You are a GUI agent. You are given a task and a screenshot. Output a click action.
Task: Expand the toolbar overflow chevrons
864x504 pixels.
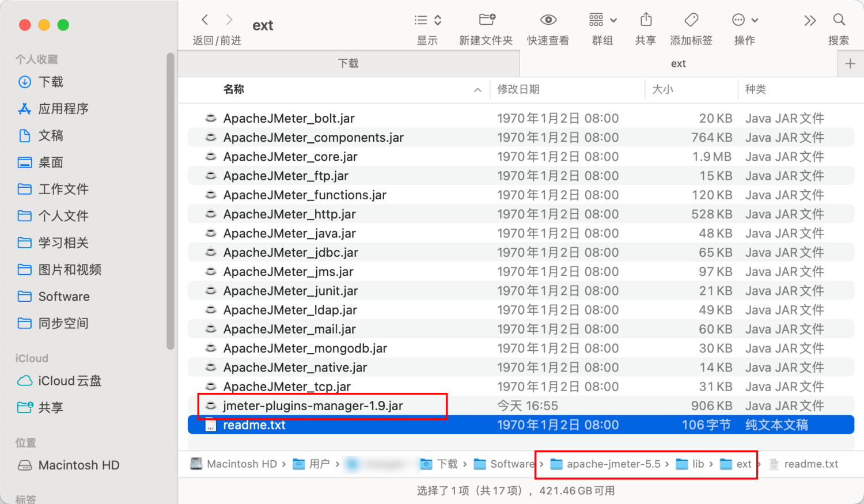click(x=810, y=21)
